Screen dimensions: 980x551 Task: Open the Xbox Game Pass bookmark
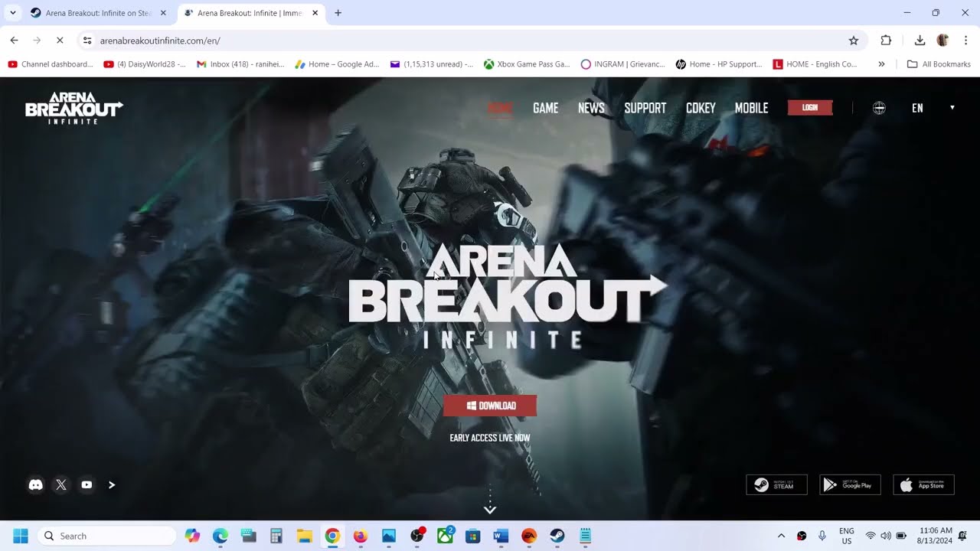point(527,64)
